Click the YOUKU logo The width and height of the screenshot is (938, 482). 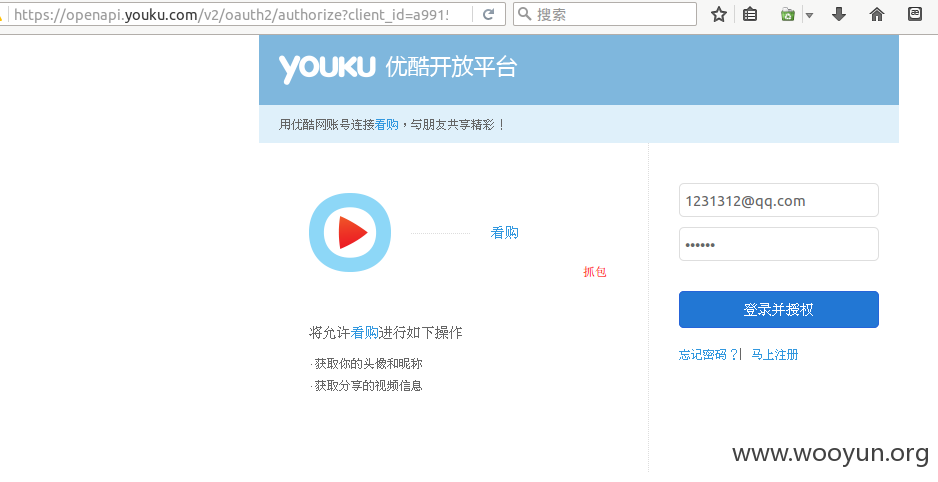327,68
